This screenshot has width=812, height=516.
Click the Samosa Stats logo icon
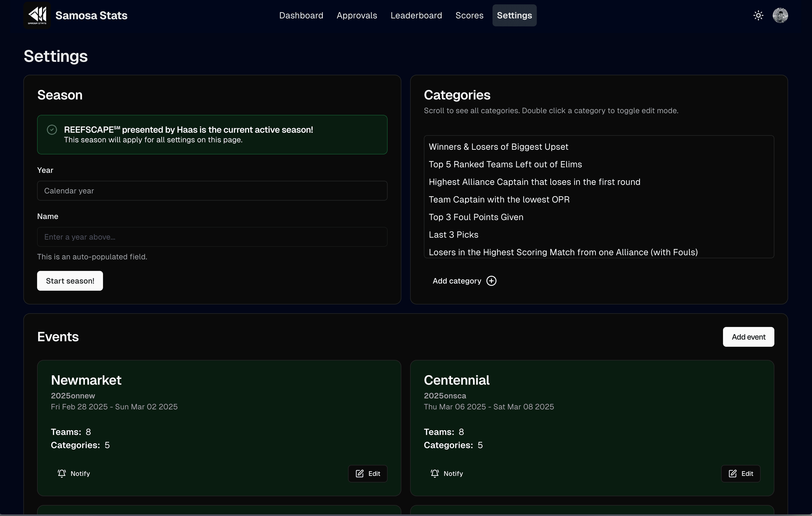37,15
